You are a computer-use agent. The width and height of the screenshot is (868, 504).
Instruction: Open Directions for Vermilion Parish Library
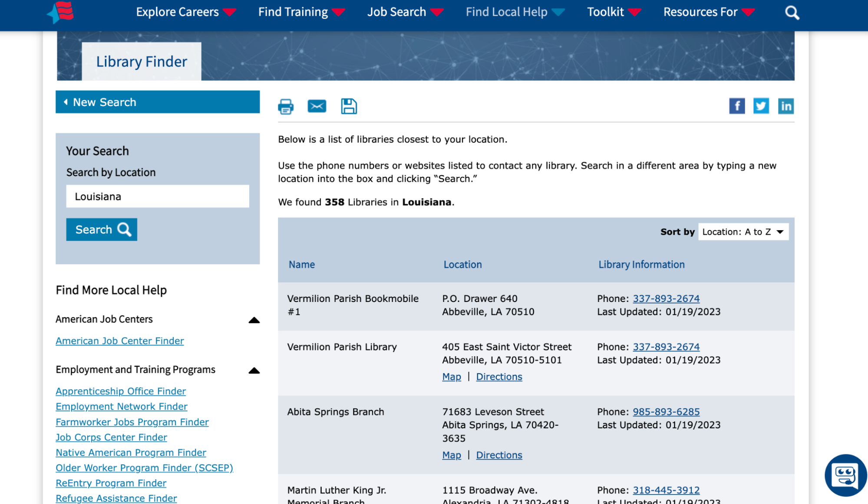pos(499,377)
